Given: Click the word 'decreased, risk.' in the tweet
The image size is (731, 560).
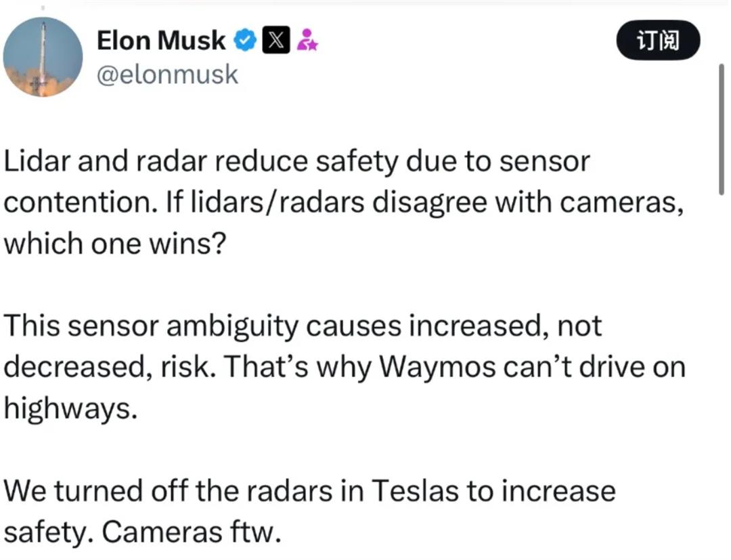Looking at the screenshot, I should pyautogui.click(x=108, y=366).
